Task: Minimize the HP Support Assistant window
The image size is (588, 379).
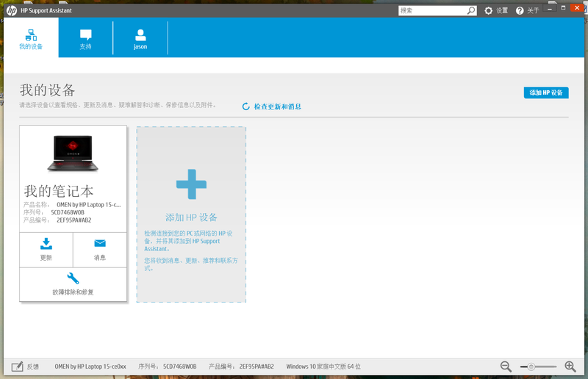Action: 550,8
